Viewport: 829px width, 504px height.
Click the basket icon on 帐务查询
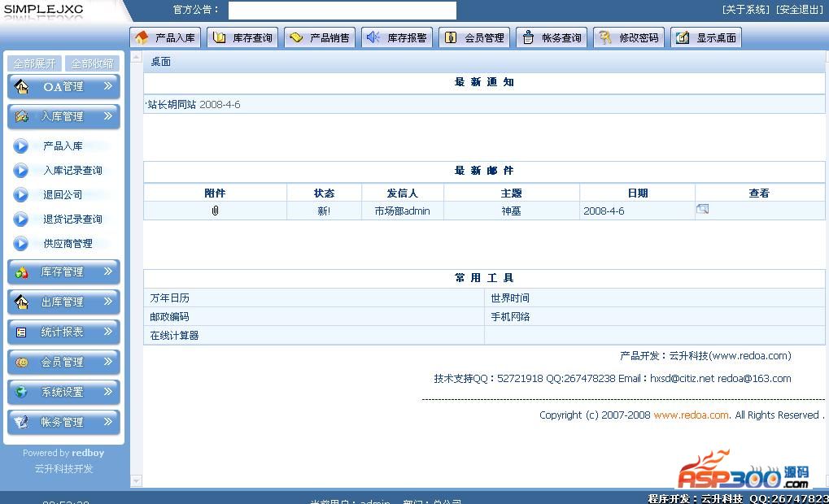[528, 37]
